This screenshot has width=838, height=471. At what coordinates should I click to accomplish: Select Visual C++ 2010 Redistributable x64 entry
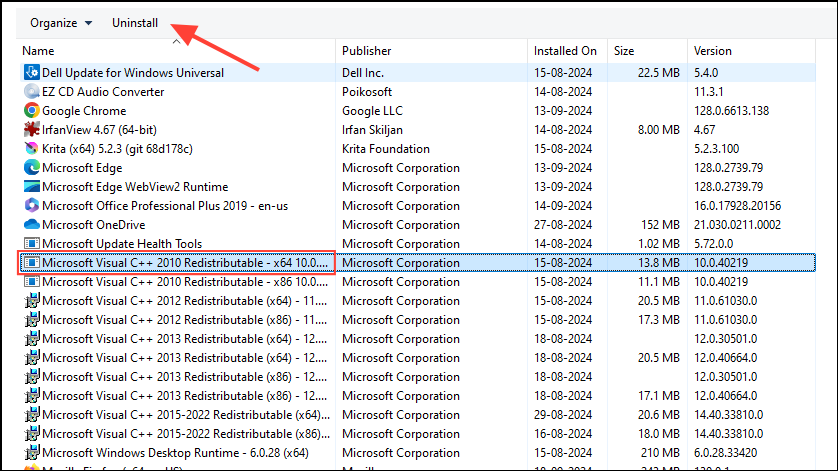(x=185, y=262)
